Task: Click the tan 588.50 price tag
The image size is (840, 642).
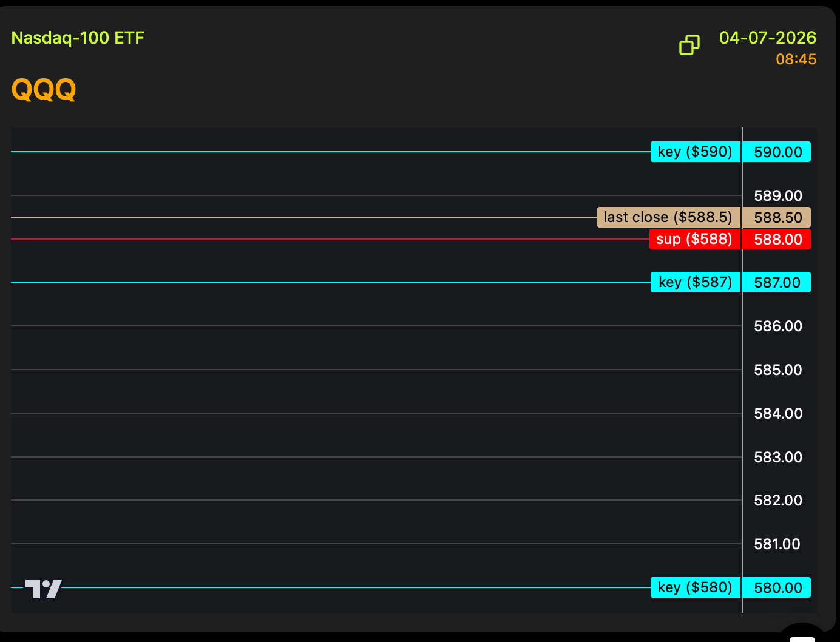Action: pyautogui.click(x=777, y=218)
